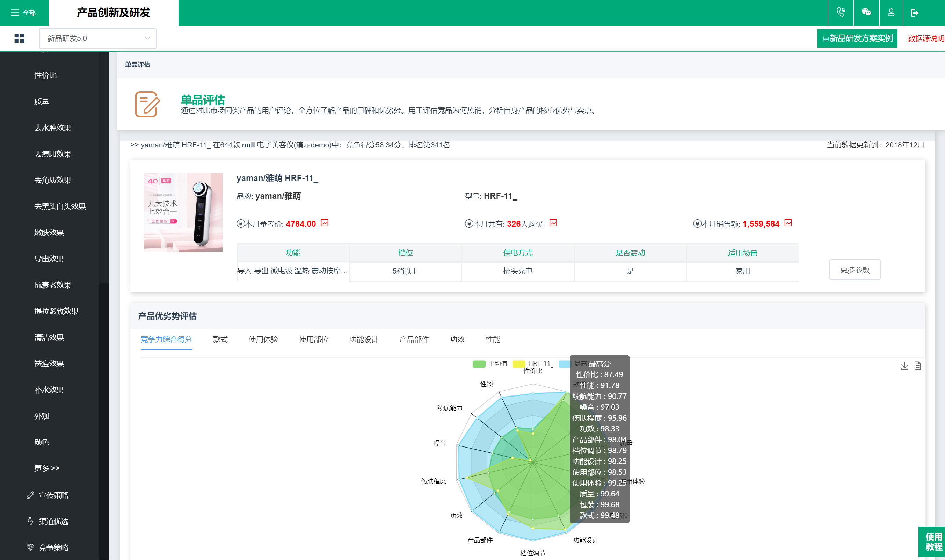Select 抗衰老效果 in the sidebar
Screen dimensions: 945x560
[x=53, y=285]
